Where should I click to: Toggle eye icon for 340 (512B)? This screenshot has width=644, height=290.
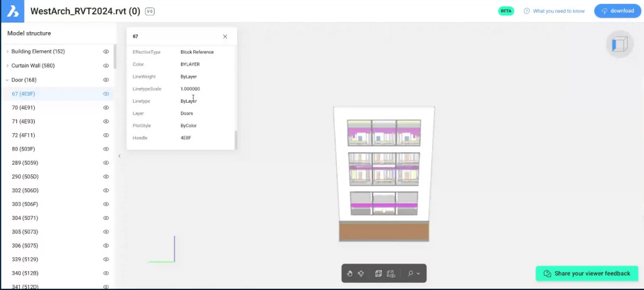click(x=106, y=273)
